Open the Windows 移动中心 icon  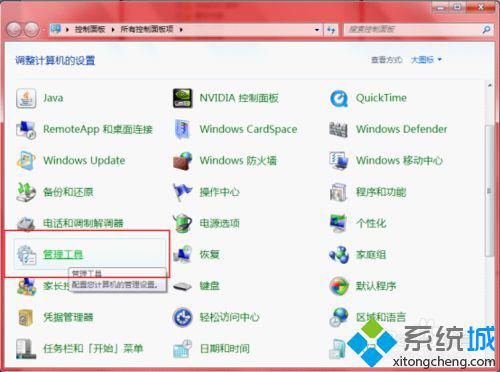(x=339, y=161)
